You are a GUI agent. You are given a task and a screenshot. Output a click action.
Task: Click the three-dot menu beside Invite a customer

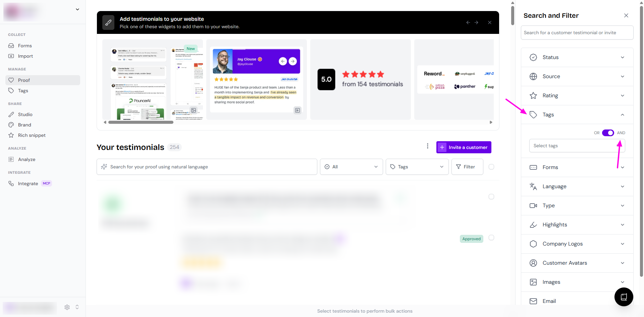click(427, 146)
